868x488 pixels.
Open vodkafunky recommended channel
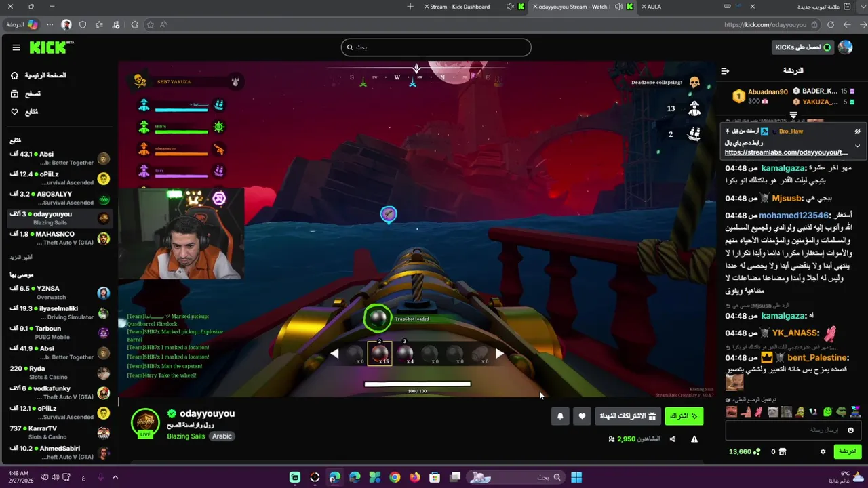click(x=60, y=392)
